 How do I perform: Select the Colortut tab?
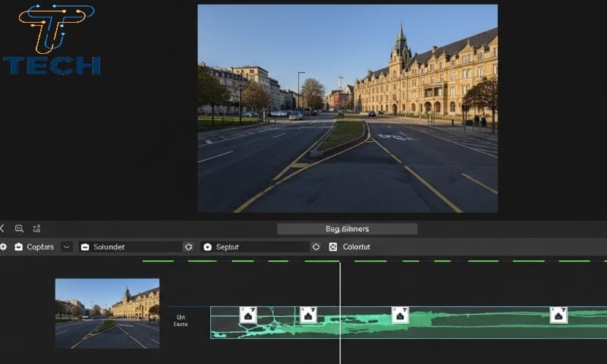357,247
